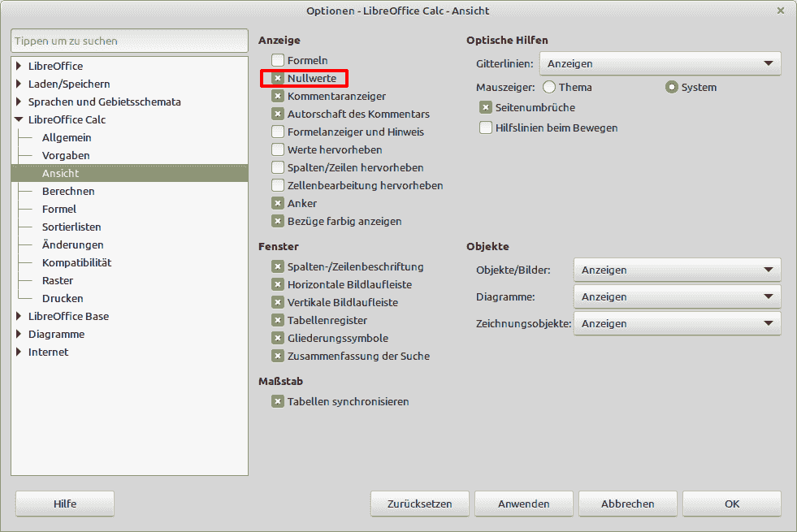Expand the Internet tree node
797x532 pixels.
coord(19,352)
